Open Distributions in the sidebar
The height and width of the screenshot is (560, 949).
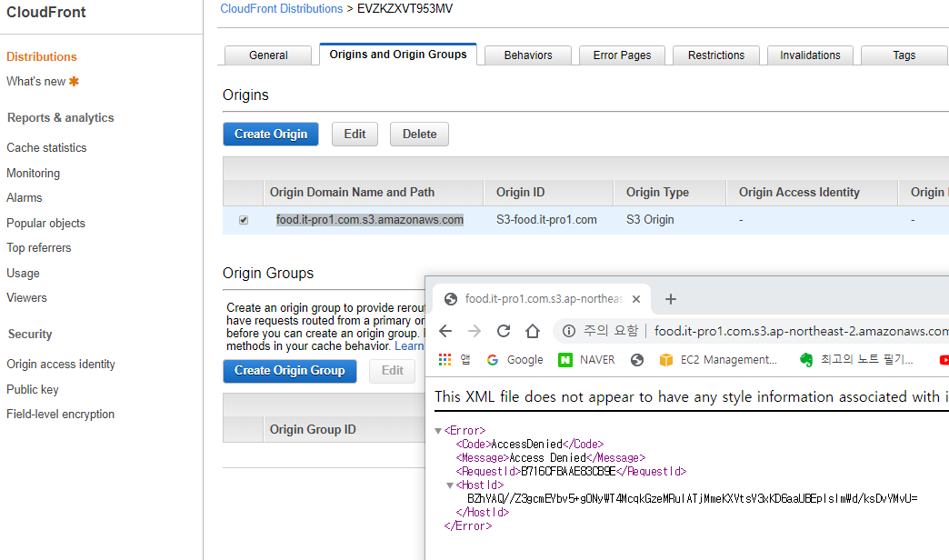[42, 56]
